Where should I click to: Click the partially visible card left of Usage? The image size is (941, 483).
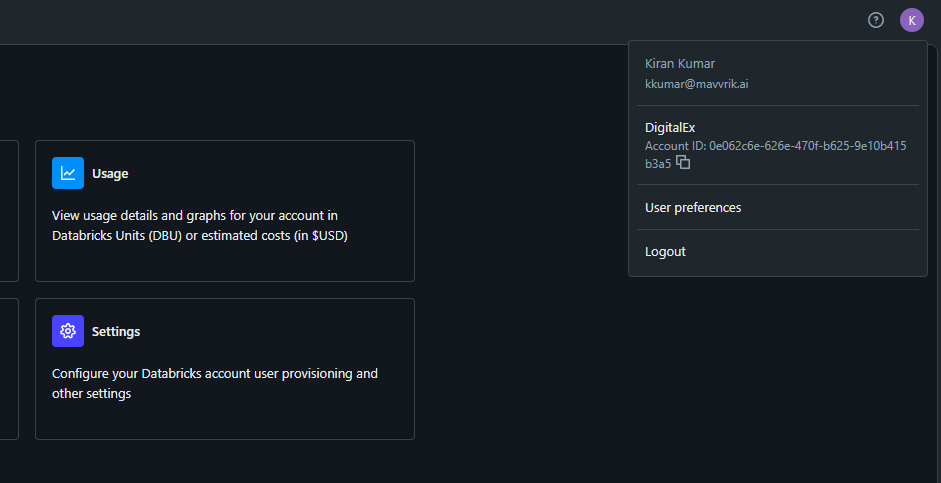coord(8,210)
